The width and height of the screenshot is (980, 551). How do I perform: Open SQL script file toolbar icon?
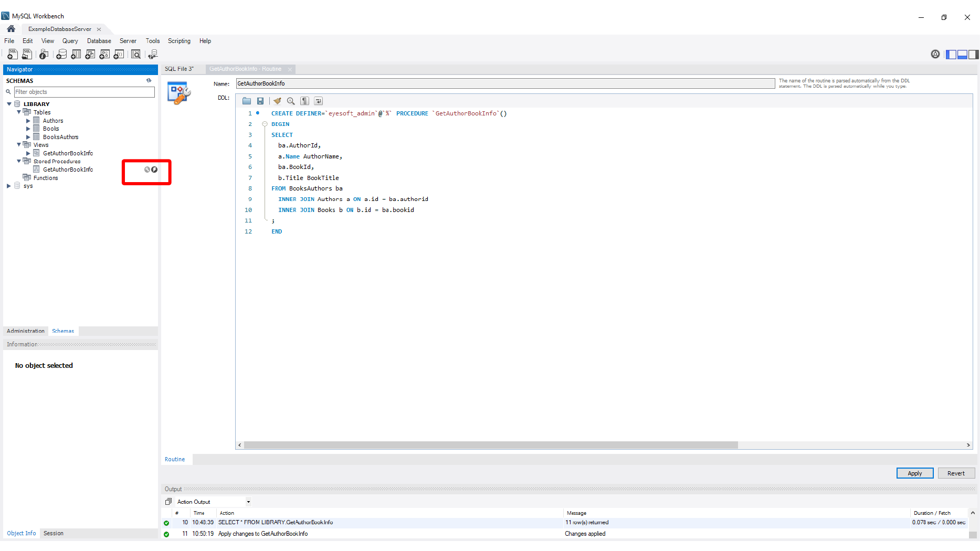[x=26, y=54]
